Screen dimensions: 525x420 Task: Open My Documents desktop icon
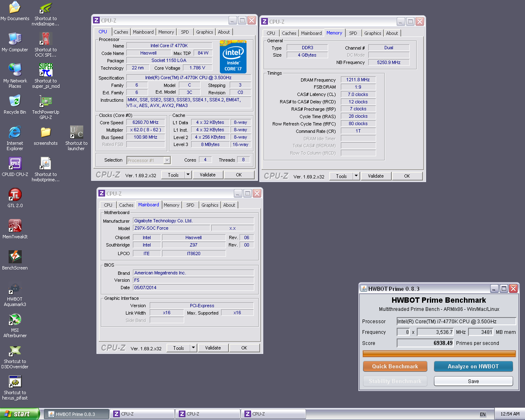pos(15,11)
